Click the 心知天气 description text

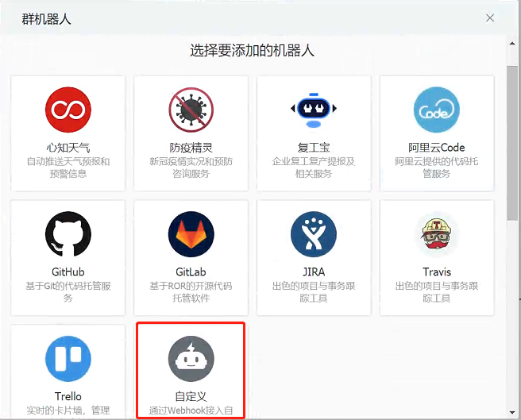(x=68, y=168)
